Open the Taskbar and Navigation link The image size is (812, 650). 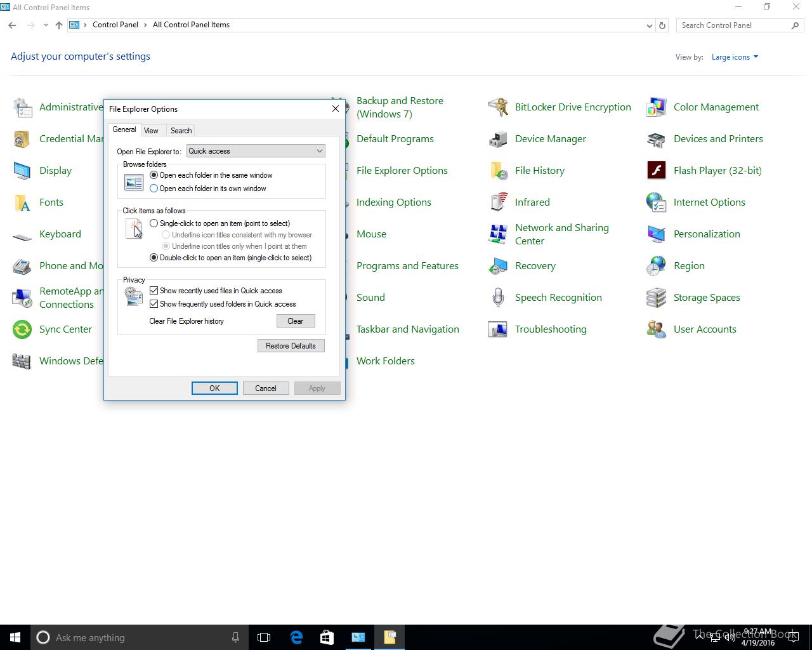point(408,329)
